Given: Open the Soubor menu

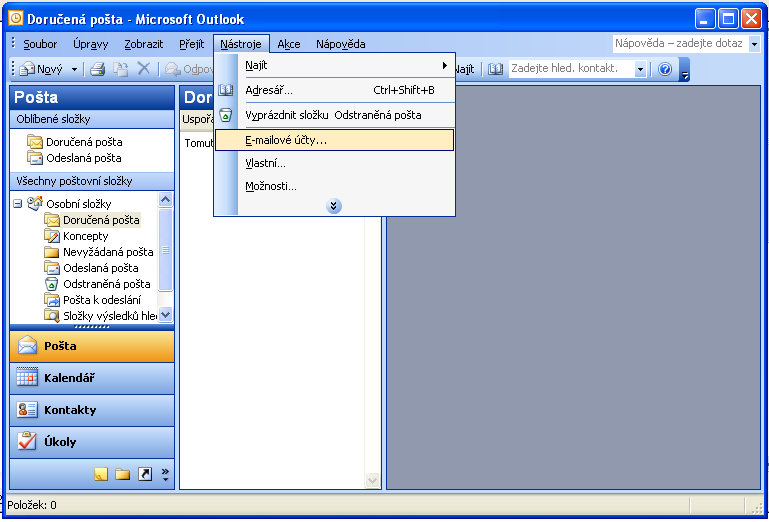Looking at the screenshot, I should point(40,44).
